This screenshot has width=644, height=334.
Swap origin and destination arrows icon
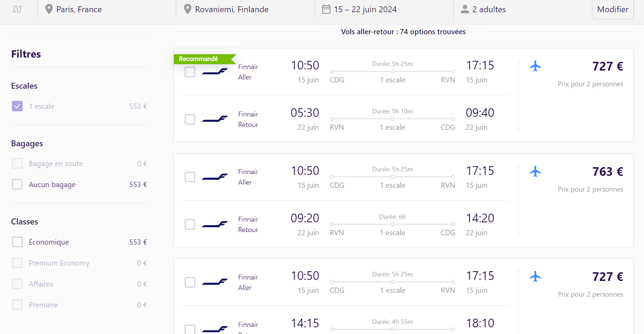(x=17, y=9)
